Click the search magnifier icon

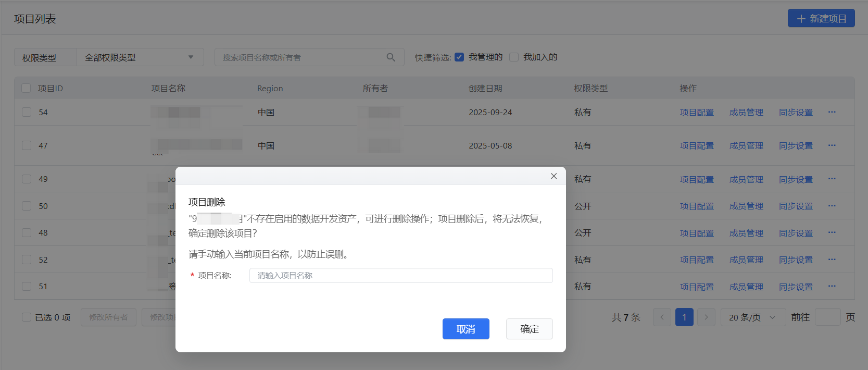click(x=391, y=57)
